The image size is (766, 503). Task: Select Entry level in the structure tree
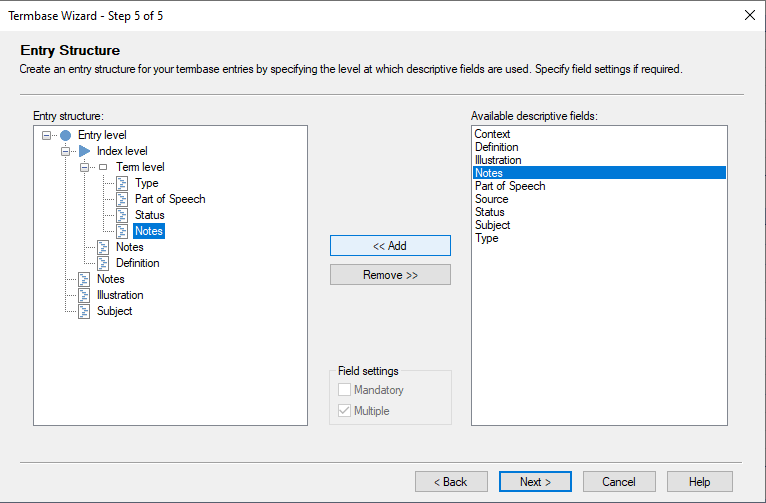102,135
